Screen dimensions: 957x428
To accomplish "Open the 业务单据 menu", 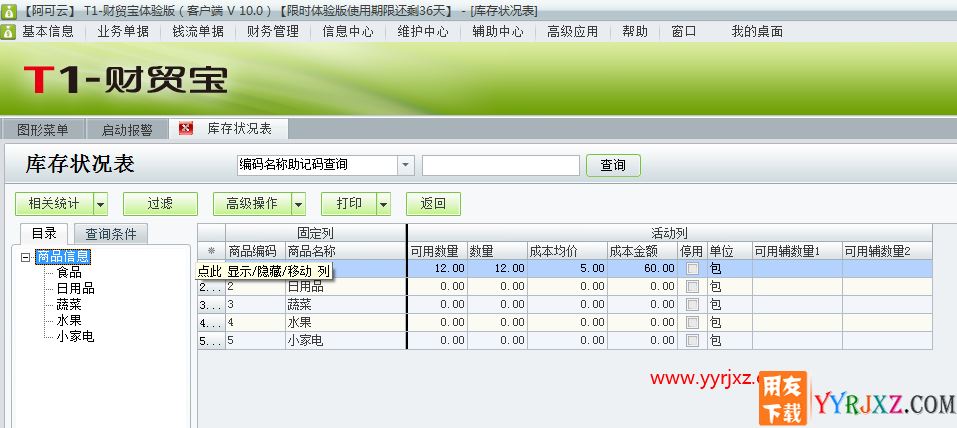I will (123, 32).
